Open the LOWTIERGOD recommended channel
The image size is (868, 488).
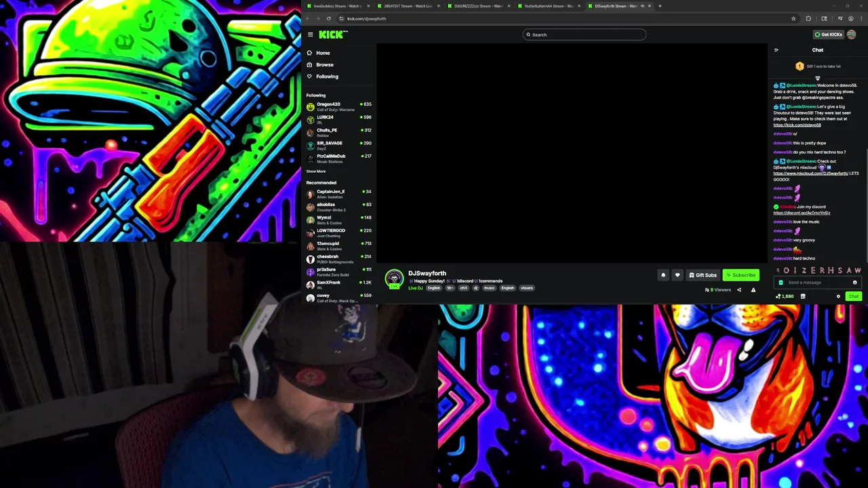pos(339,232)
